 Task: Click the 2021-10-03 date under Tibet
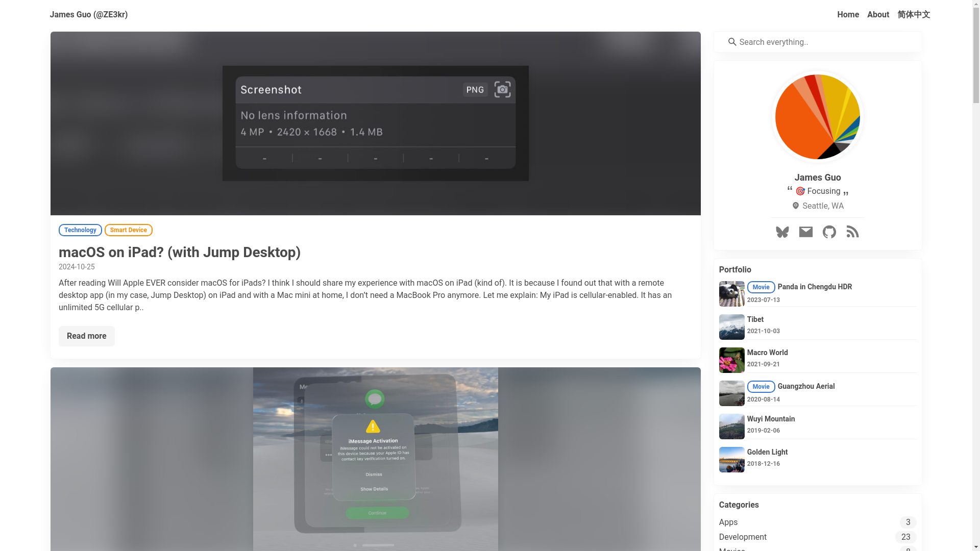click(x=764, y=331)
